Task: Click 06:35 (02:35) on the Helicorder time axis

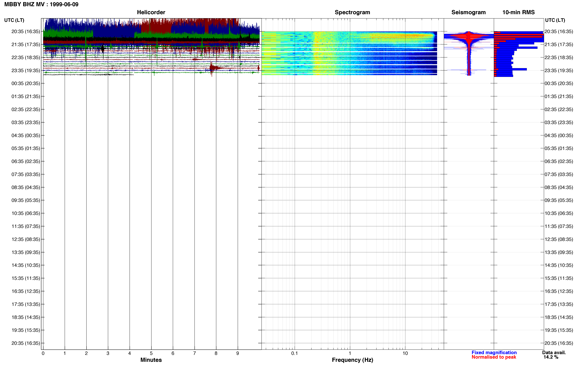Action: (x=26, y=161)
